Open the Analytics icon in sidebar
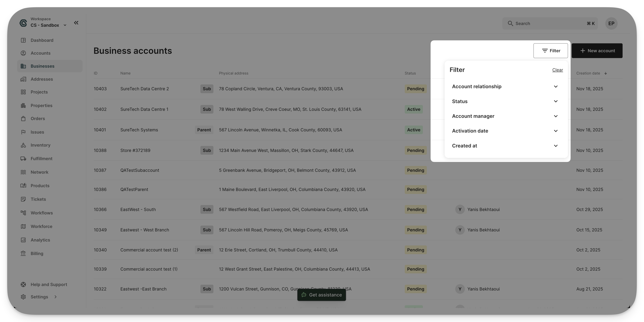 pos(23,240)
